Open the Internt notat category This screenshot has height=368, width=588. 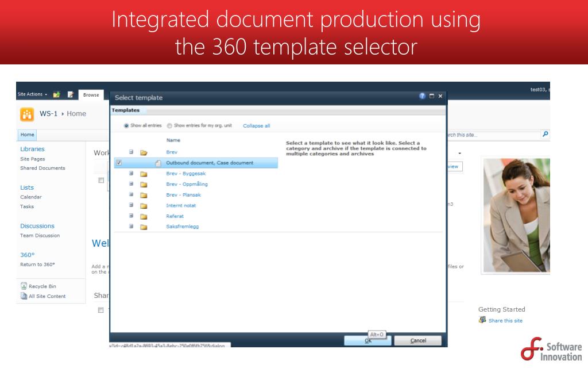click(x=181, y=205)
